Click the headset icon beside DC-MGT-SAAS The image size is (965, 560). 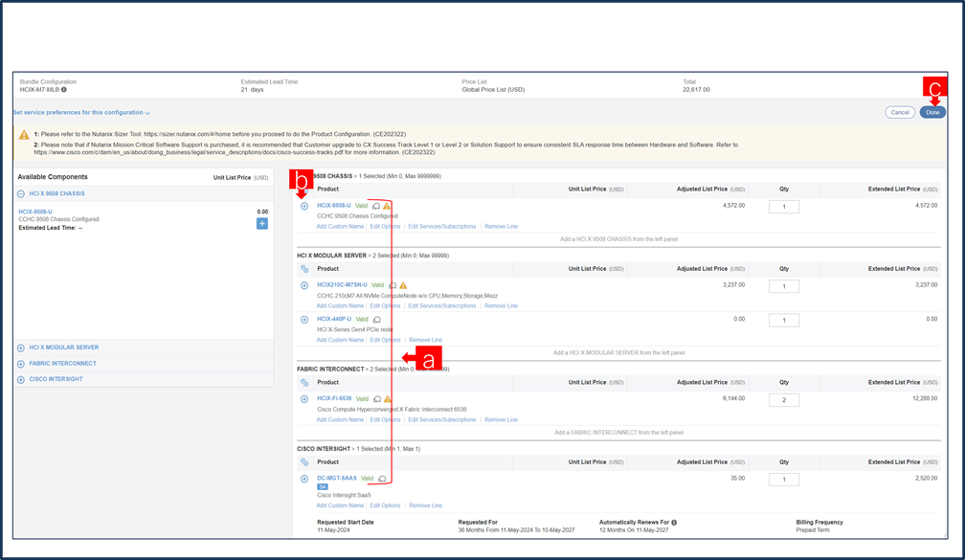click(382, 479)
